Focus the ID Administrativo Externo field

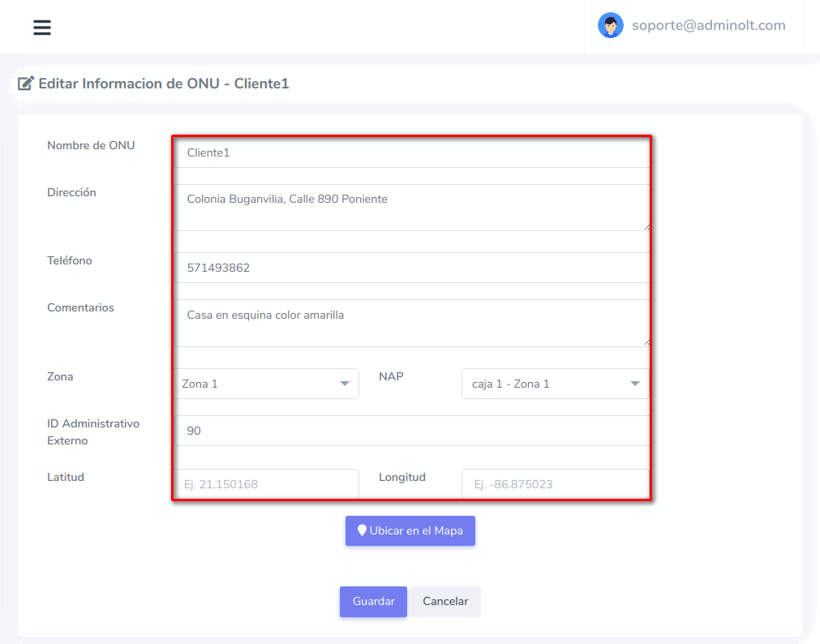411,431
